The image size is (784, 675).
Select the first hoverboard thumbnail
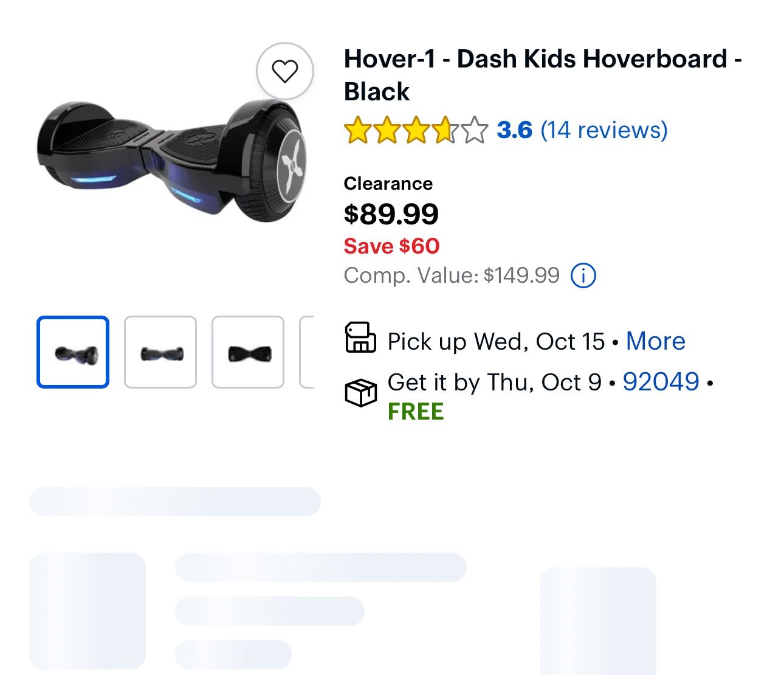[73, 352]
